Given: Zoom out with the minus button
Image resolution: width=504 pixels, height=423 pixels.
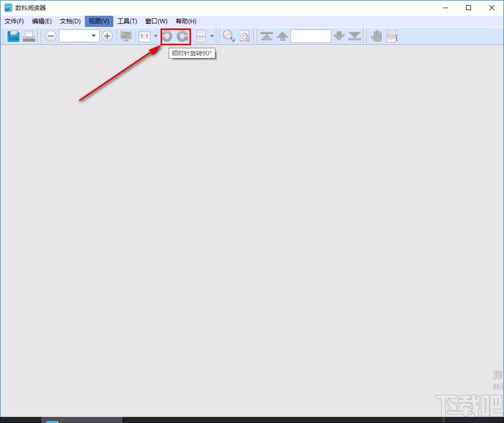Looking at the screenshot, I should 50,36.
